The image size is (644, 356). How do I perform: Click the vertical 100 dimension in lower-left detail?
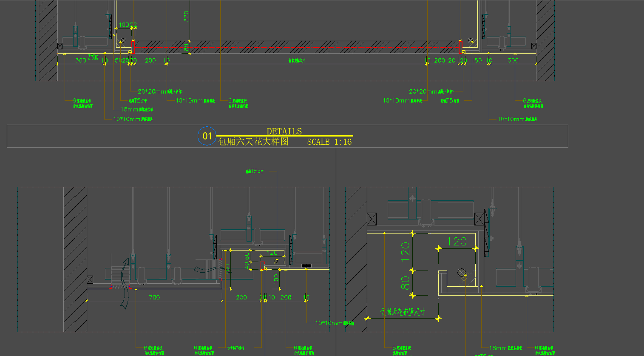pyautogui.click(x=276, y=279)
